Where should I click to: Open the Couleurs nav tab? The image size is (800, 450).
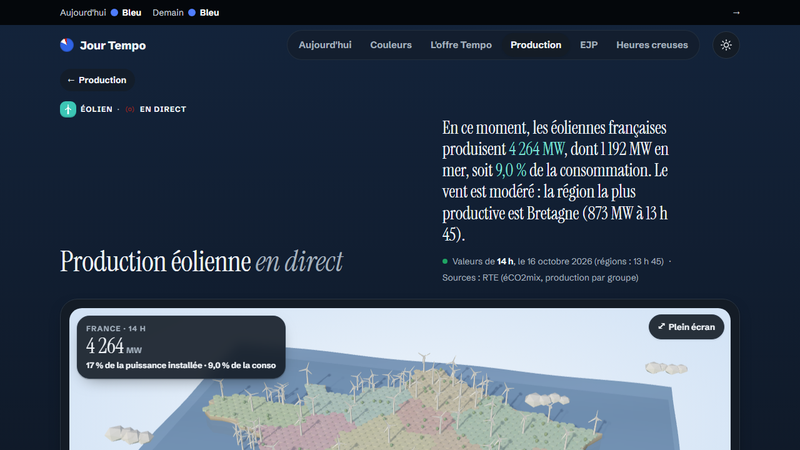(x=391, y=45)
